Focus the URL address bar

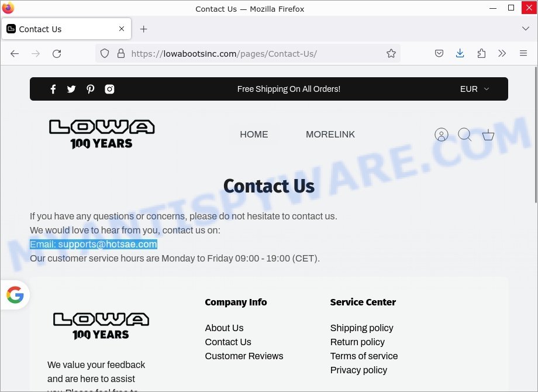pos(248,54)
